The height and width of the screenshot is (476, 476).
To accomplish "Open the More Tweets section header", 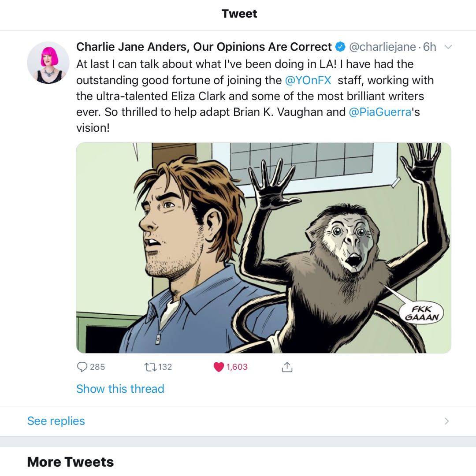I will (70, 462).
